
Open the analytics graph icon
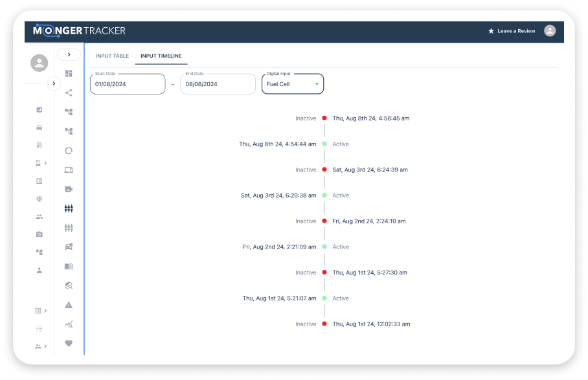tap(69, 324)
